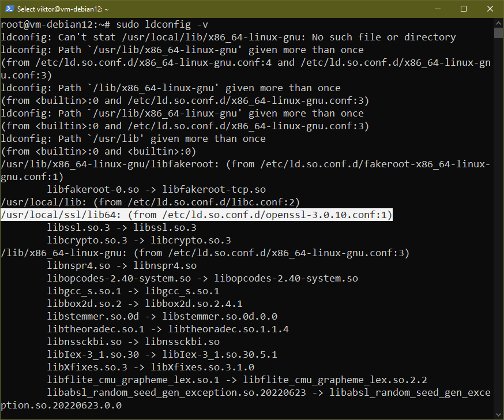Image resolution: width=504 pixels, height=420 pixels.
Task: Click the '(from <builtin>:0 and <builtin>:0)' line
Action: click(x=99, y=152)
